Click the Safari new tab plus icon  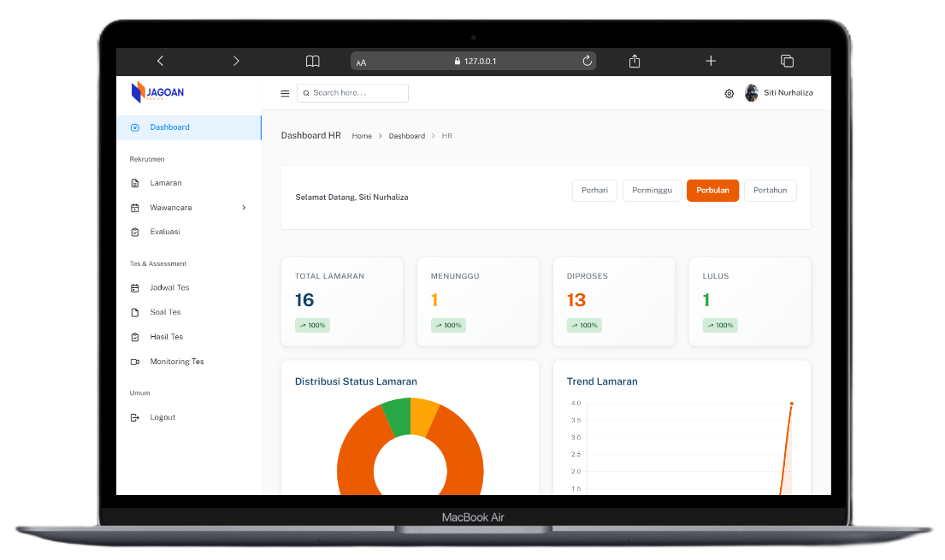711,61
